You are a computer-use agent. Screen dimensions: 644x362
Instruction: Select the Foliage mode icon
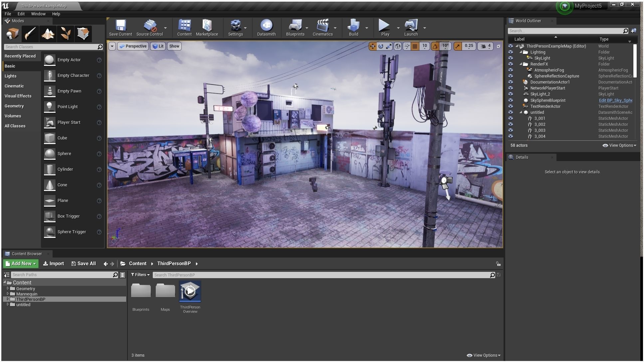pos(66,34)
